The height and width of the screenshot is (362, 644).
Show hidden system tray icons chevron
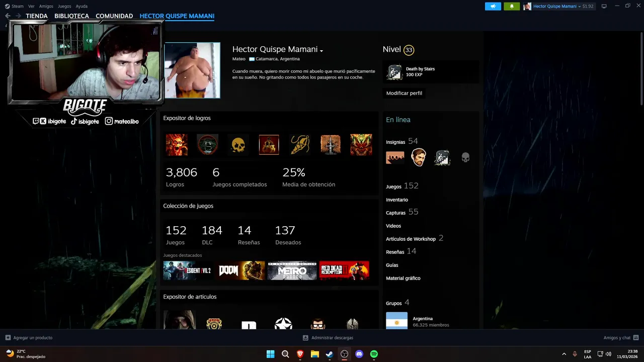(563, 354)
